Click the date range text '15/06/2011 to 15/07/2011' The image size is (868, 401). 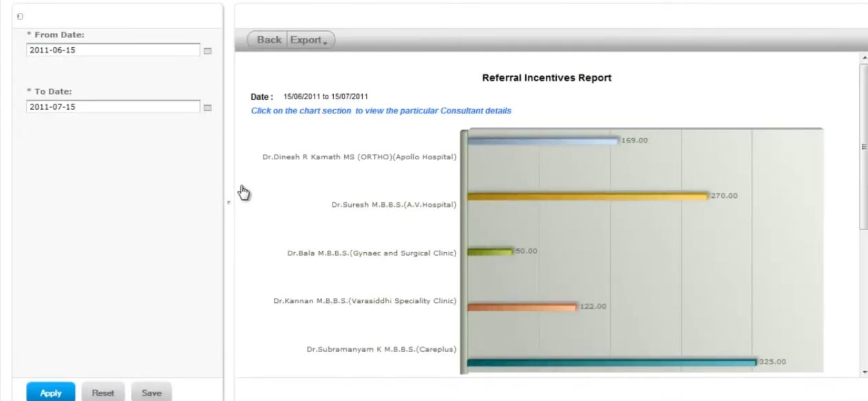tap(325, 97)
